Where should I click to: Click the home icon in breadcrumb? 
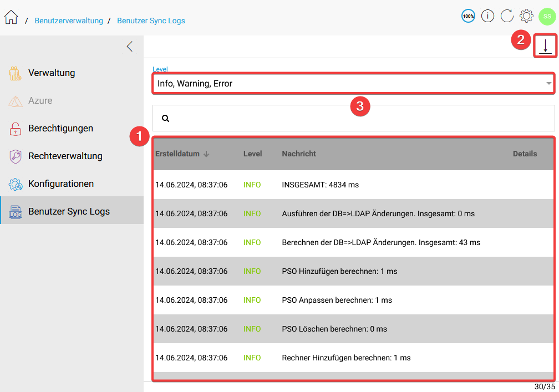[x=11, y=18]
